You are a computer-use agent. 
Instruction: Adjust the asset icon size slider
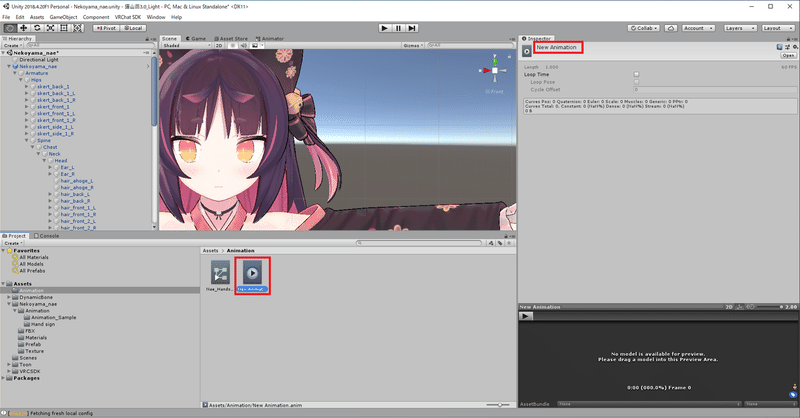pyautogui.click(x=497, y=405)
